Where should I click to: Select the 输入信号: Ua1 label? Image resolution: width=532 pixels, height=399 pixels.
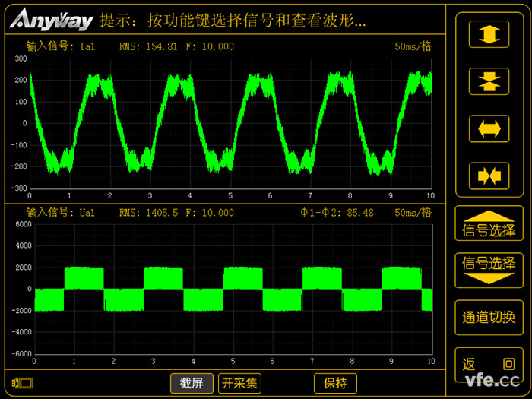(59, 213)
